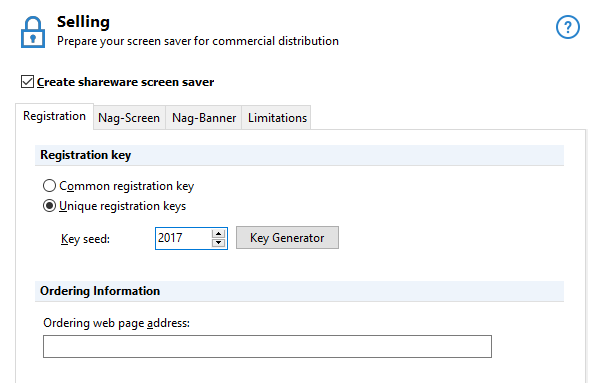Image resolution: width=602 pixels, height=383 pixels.
Task: Open the Nag-Banner tab
Action: tap(204, 118)
